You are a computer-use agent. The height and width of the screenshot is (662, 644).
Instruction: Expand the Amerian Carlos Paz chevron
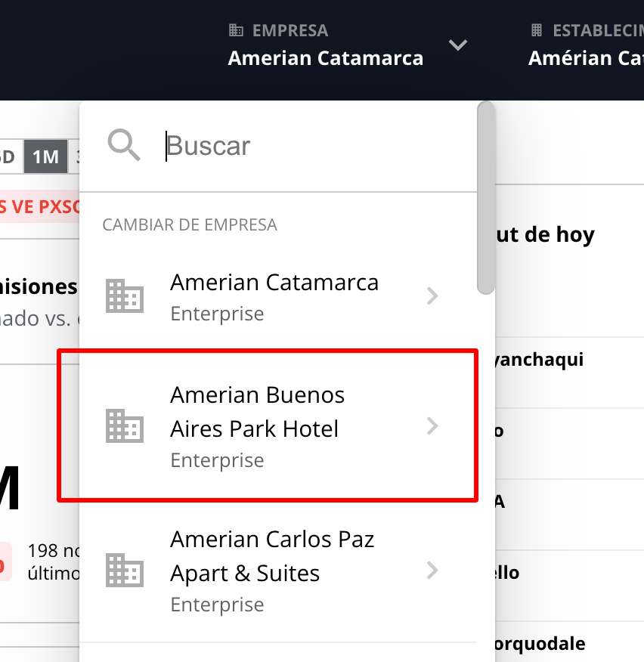[432, 571]
